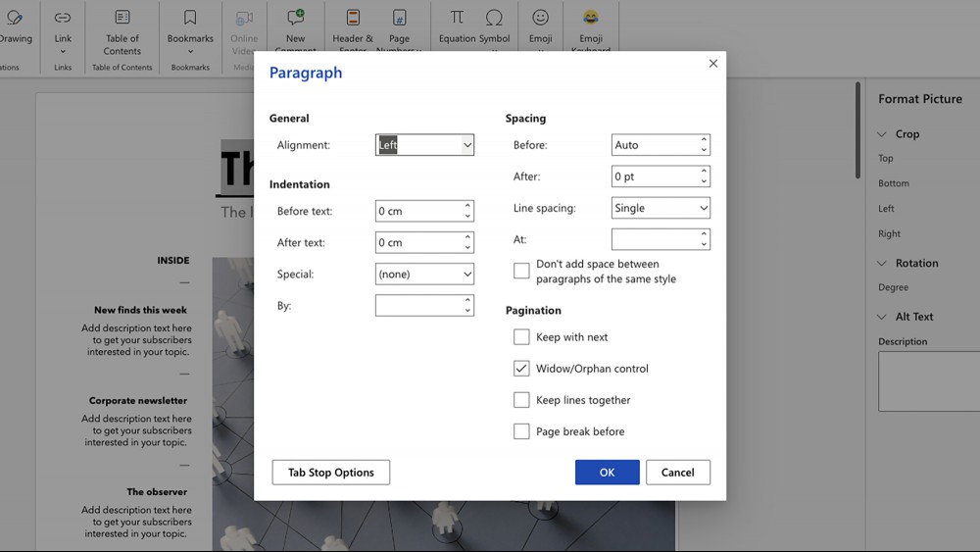Image resolution: width=980 pixels, height=552 pixels.
Task: Click the newsletter cover image
Action: pyautogui.click(x=444, y=404)
